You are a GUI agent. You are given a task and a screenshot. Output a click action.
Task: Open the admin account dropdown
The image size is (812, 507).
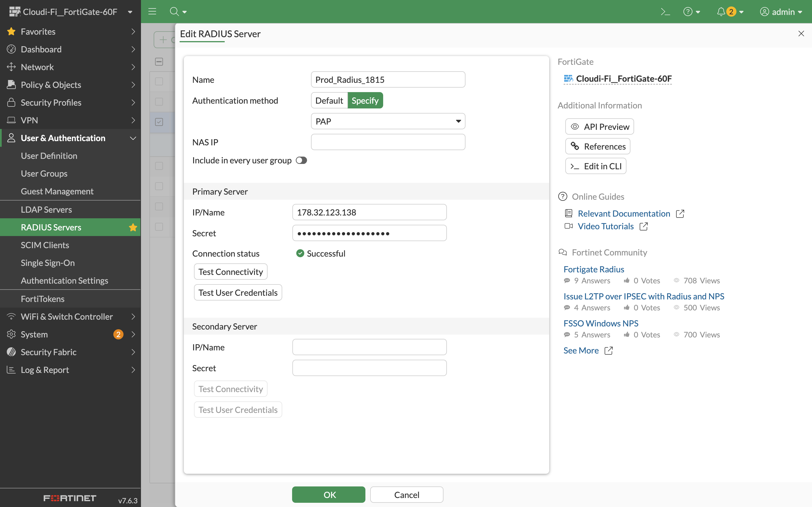tap(782, 11)
